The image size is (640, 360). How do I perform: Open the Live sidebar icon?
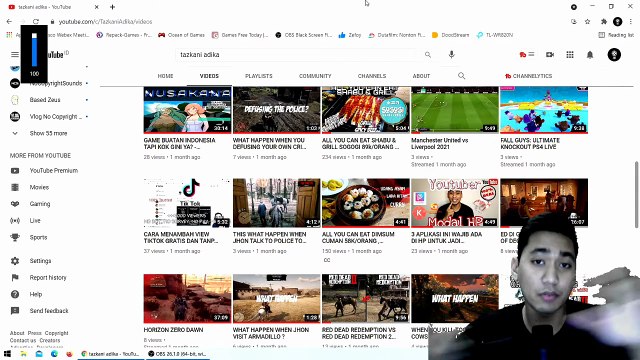(15, 220)
